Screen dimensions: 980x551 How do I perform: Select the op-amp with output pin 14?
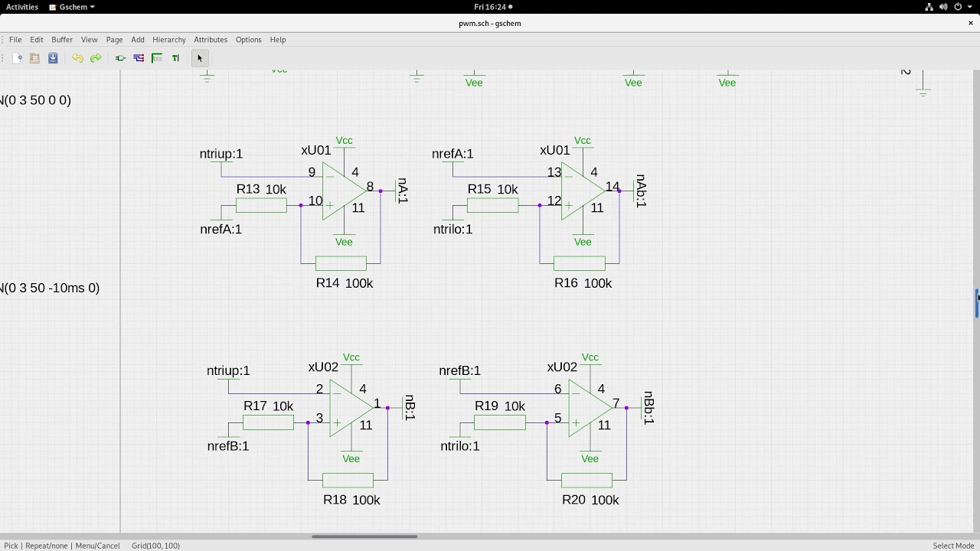click(x=583, y=191)
